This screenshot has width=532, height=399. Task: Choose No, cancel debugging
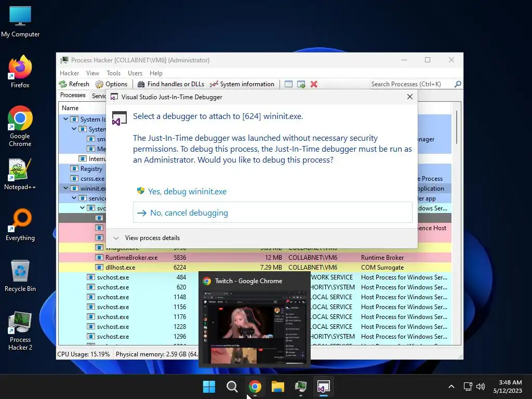point(272,212)
